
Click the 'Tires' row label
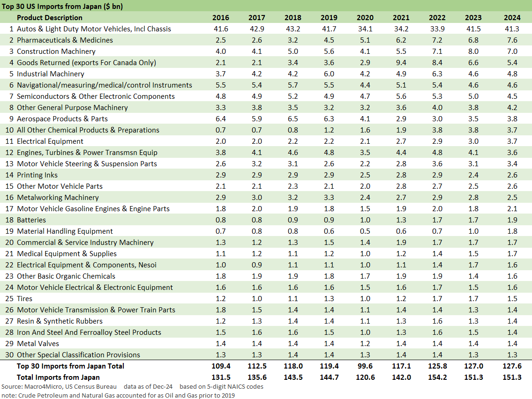click(24, 299)
